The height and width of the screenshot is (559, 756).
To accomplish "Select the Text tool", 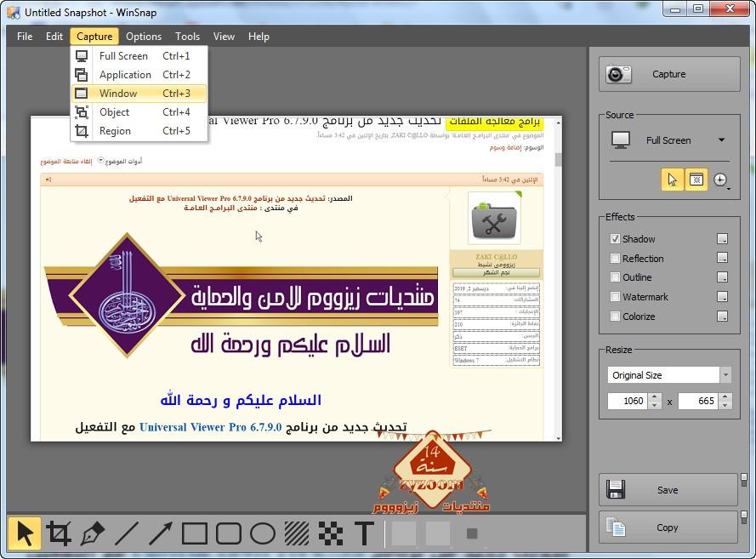I will (364, 533).
